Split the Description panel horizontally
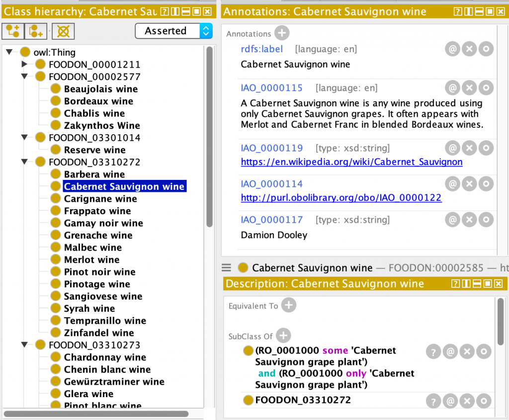The width and height of the screenshot is (509, 420). [x=477, y=284]
